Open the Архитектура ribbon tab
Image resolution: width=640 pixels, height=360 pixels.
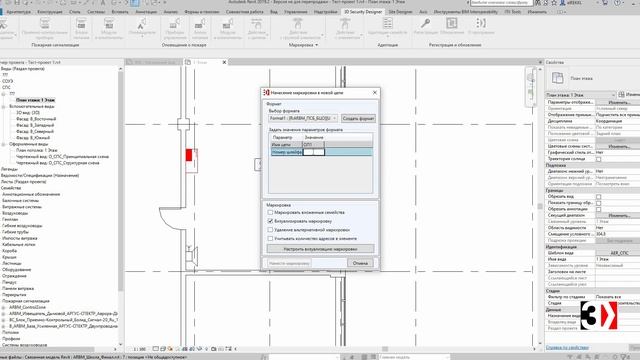point(18,12)
